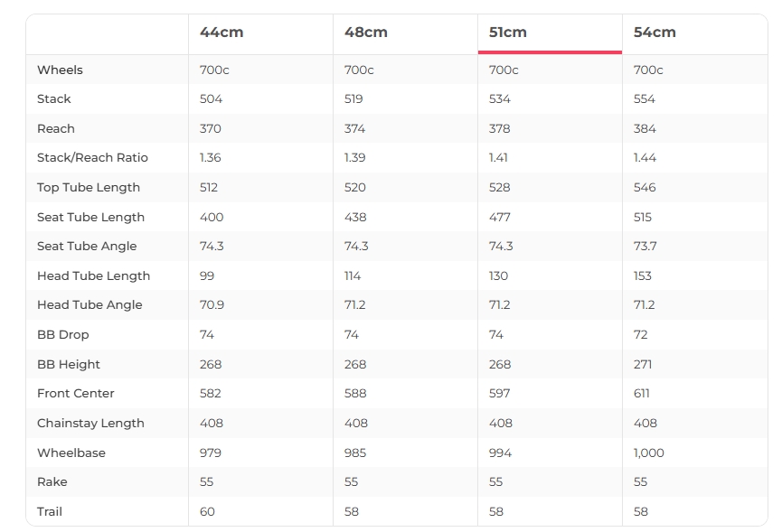The height and width of the screenshot is (532, 782).
Task: Select the Stack/Reach Ratio row label
Action: (92, 158)
